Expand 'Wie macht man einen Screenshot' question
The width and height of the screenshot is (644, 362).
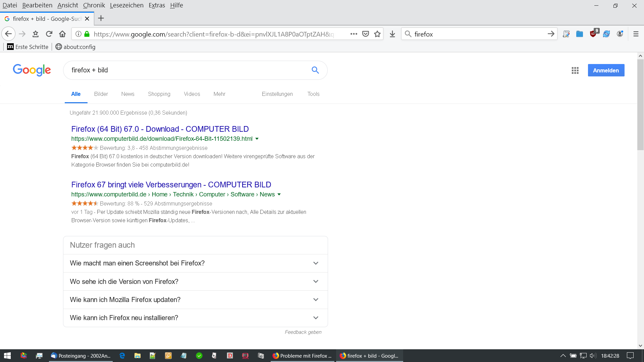316,263
